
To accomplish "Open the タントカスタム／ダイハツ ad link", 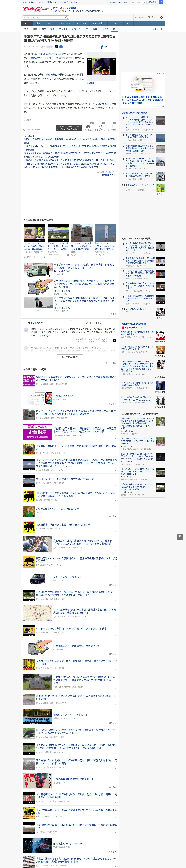I will pos(67,577).
